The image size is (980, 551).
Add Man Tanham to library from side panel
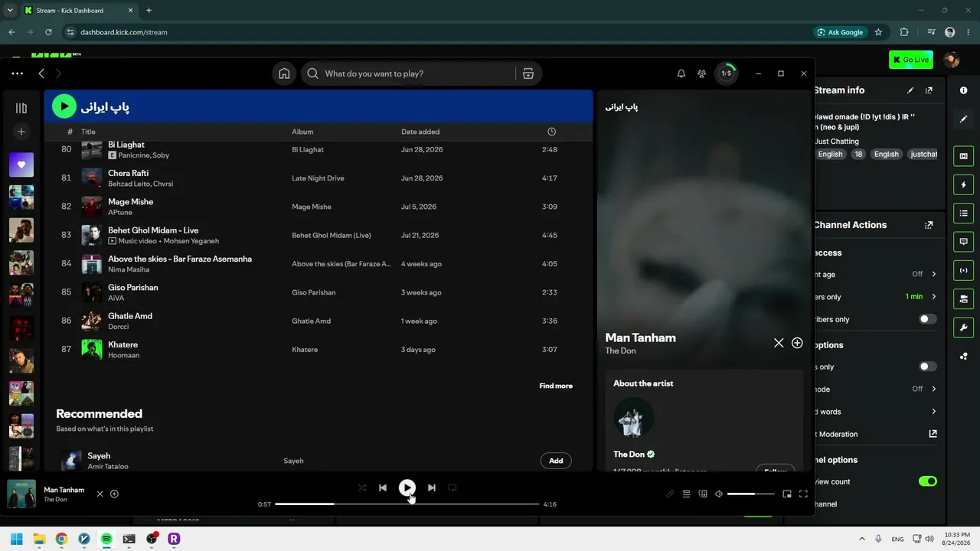click(x=797, y=343)
